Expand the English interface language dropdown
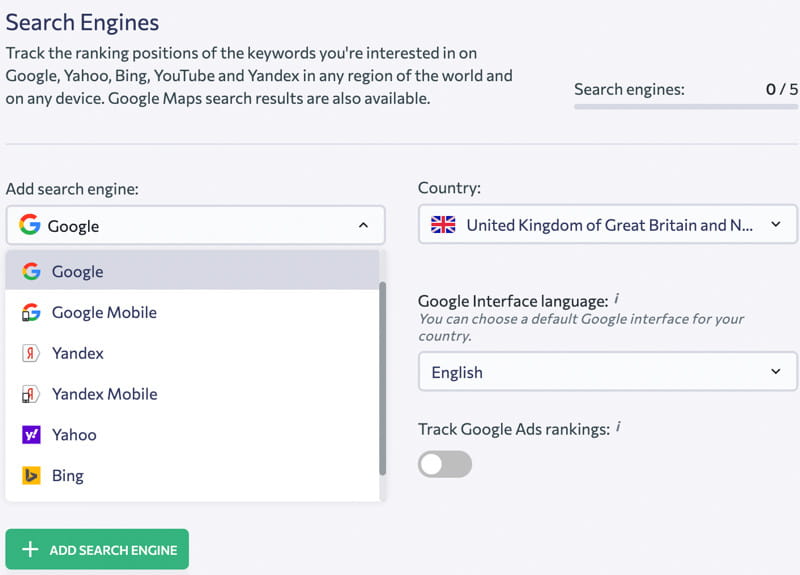 607,371
